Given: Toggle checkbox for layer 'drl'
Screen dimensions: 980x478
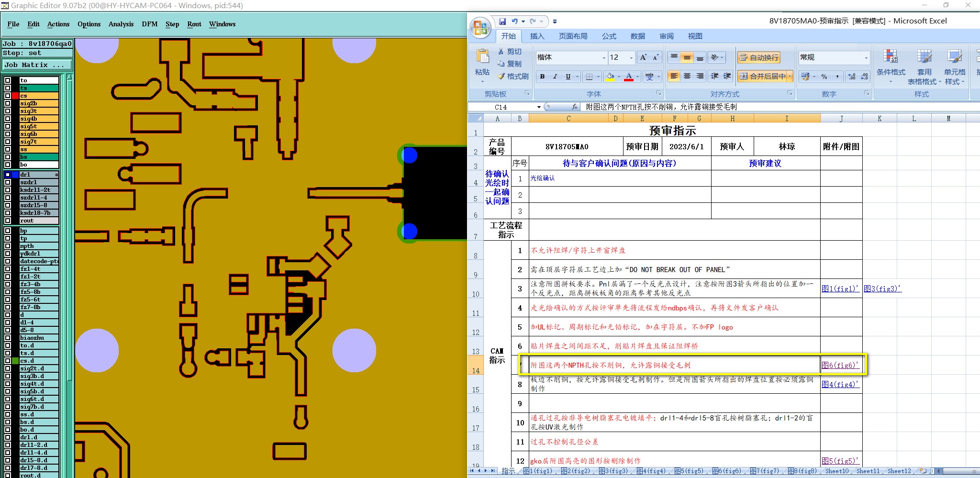Looking at the screenshot, I should 8,175.
